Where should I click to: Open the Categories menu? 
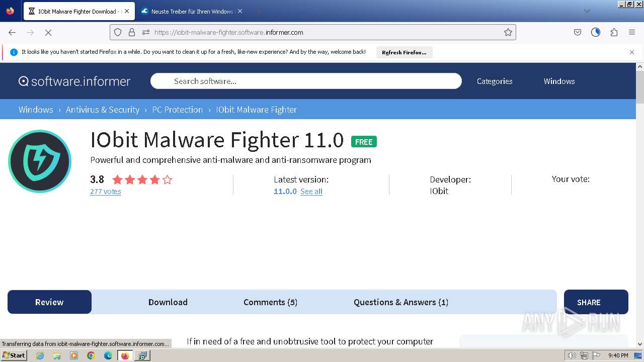click(x=495, y=81)
